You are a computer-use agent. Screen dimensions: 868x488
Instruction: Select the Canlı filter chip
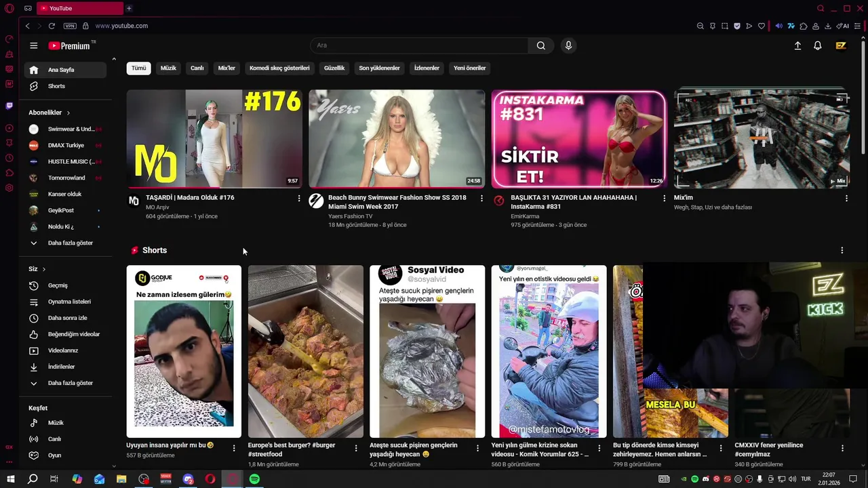click(x=197, y=68)
